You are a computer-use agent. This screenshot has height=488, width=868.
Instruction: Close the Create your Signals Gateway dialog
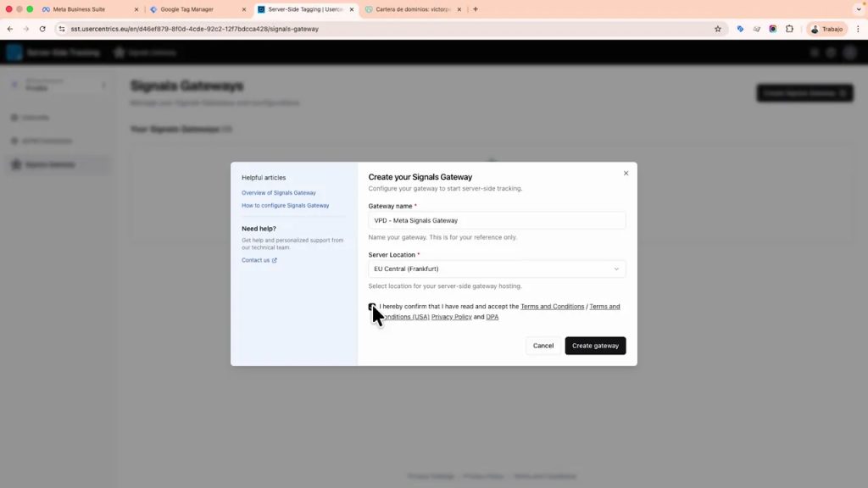tap(626, 173)
